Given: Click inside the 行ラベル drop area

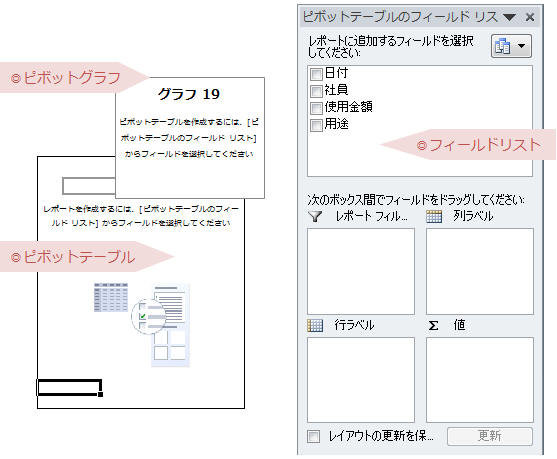Looking at the screenshot, I should point(361,380).
